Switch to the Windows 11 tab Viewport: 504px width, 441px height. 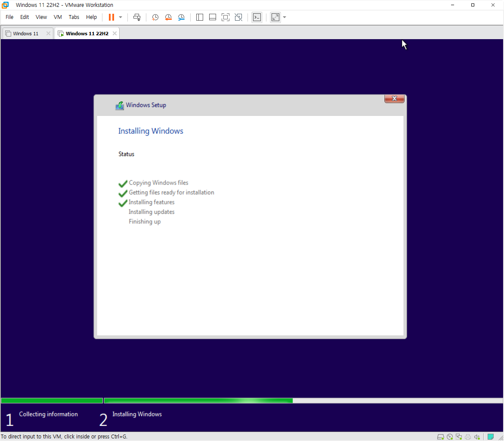[x=25, y=34]
